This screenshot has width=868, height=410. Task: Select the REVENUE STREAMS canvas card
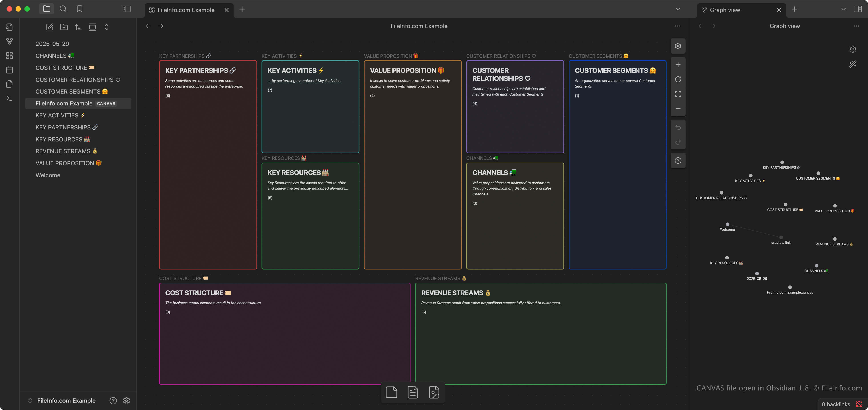click(x=540, y=334)
